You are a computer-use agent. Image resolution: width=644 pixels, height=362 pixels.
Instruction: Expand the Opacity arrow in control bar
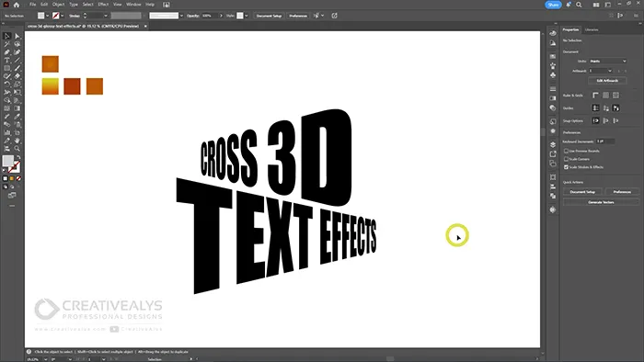(x=221, y=16)
